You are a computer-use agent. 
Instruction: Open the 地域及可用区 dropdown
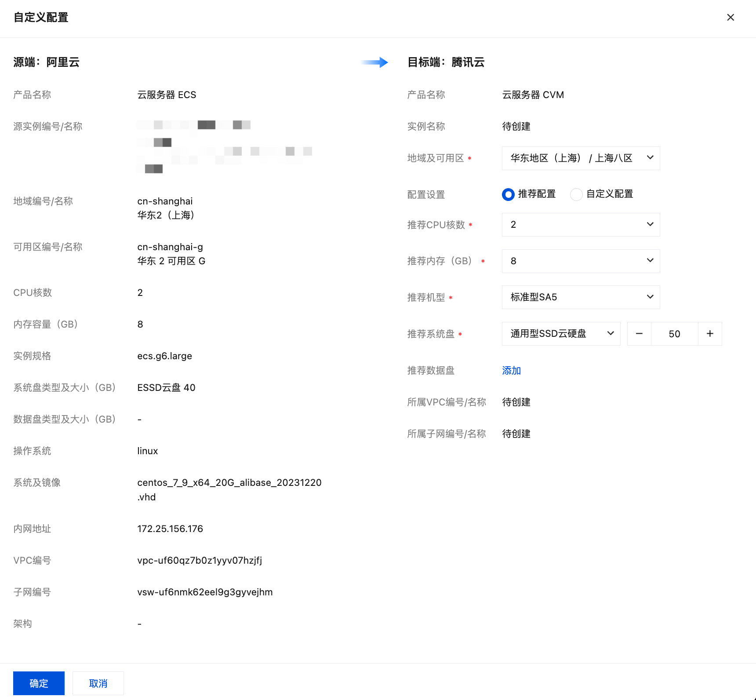pos(581,158)
